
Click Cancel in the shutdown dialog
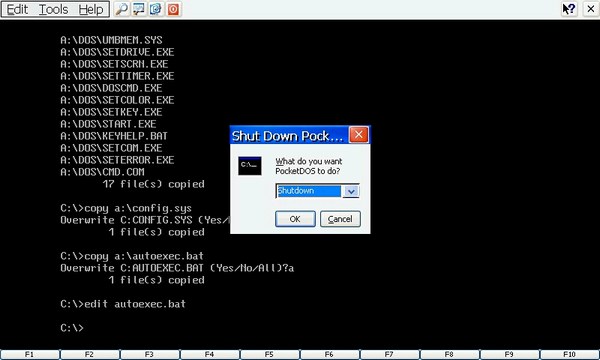[x=340, y=219]
